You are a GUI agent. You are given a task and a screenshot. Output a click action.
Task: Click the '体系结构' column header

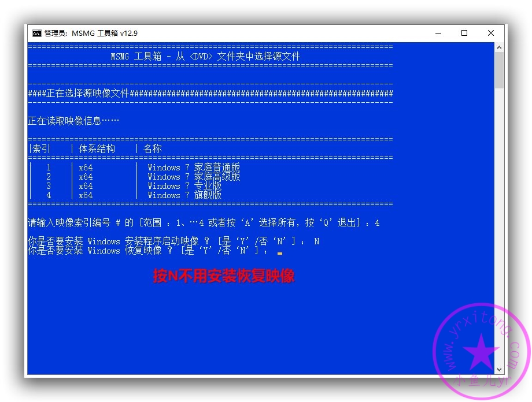[97, 148]
